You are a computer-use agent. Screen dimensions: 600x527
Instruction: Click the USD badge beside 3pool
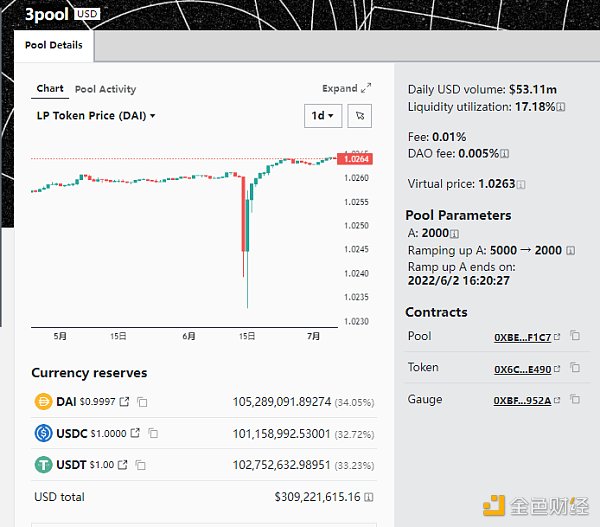(87, 14)
